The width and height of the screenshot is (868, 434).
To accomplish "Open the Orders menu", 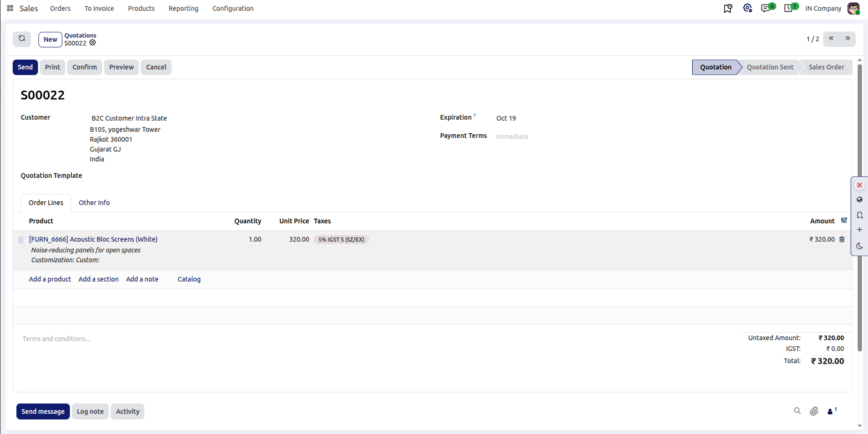I will (60, 8).
